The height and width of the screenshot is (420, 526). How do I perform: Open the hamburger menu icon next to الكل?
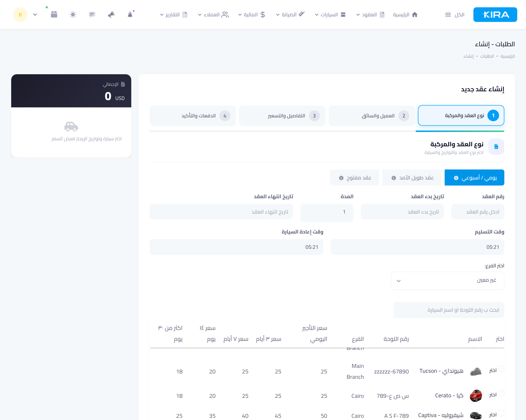pyautogui.click(x=448, y=15)
